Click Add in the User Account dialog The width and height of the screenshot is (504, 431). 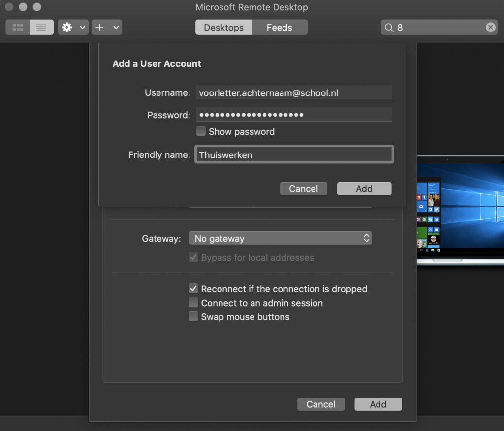coord(364,188)
